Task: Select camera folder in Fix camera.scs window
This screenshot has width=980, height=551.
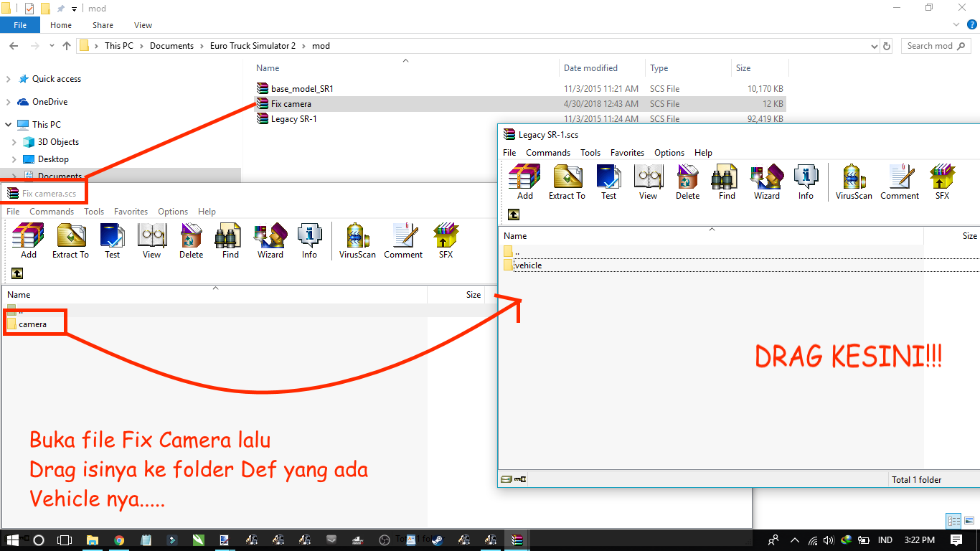Action: [32, 324]
